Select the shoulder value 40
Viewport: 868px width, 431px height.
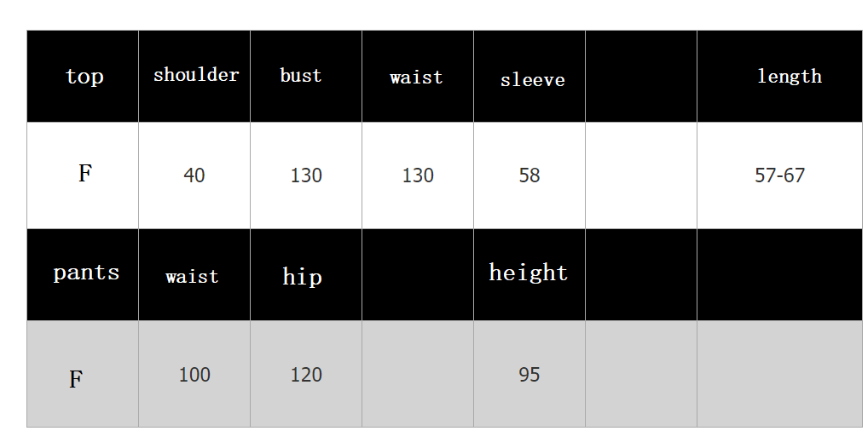point(194,175)
